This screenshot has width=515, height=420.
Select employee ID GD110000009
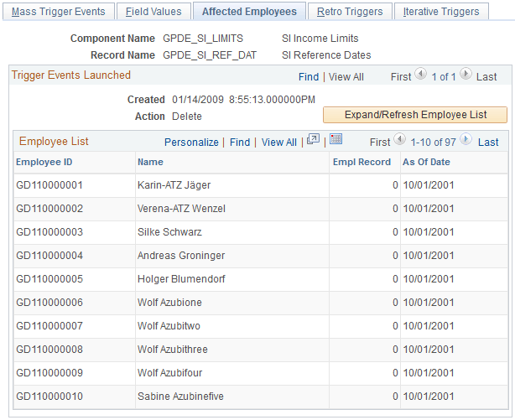pyautogui.click(x=49, y=373)
